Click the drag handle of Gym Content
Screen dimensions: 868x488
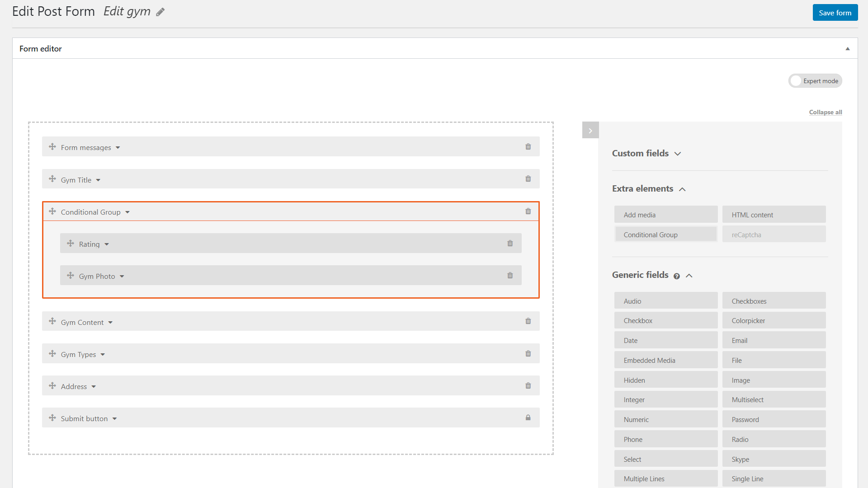[52, 321]
